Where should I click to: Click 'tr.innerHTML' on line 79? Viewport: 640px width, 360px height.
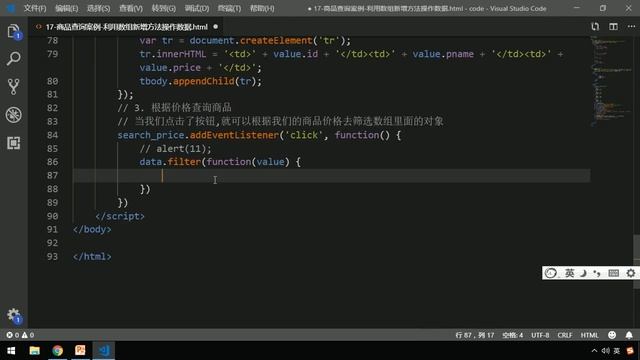173,54
